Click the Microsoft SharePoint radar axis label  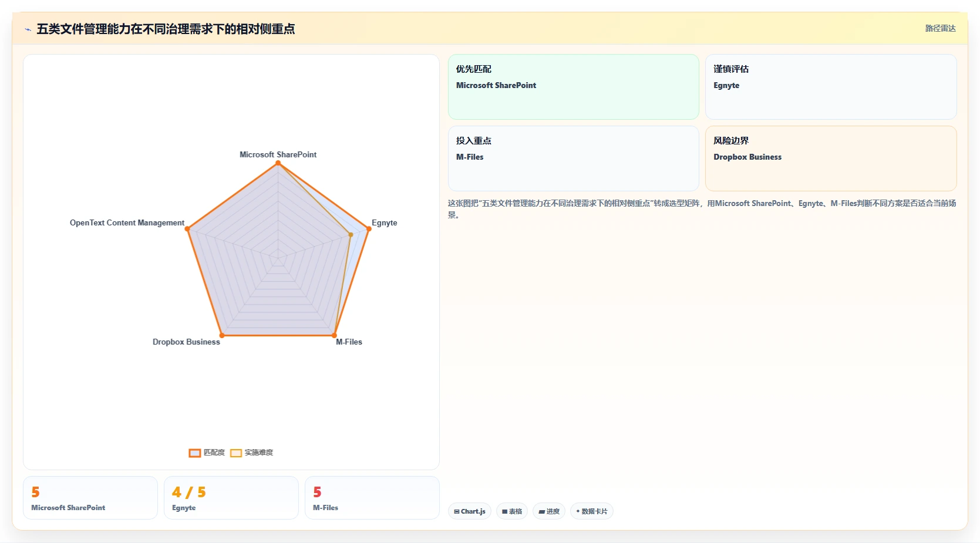tap(278, 154)
